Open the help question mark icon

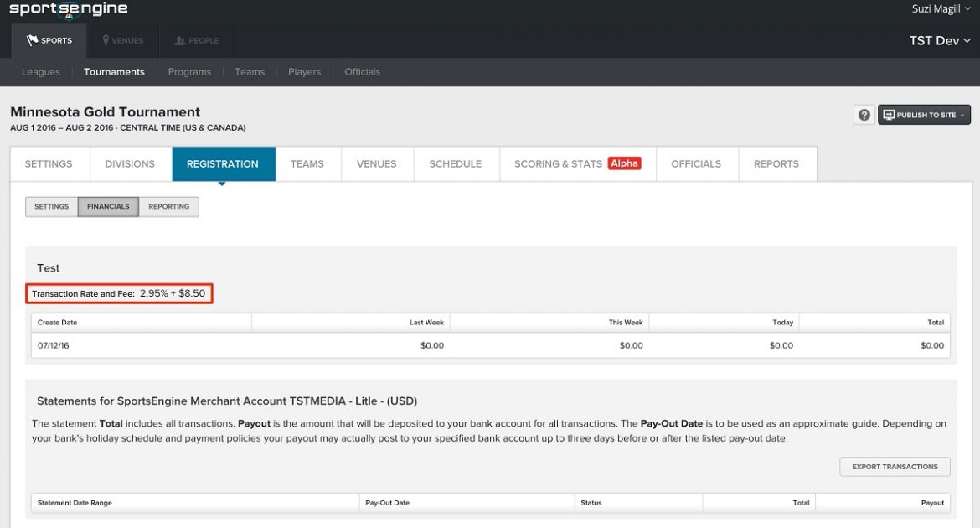click(864, 114)
